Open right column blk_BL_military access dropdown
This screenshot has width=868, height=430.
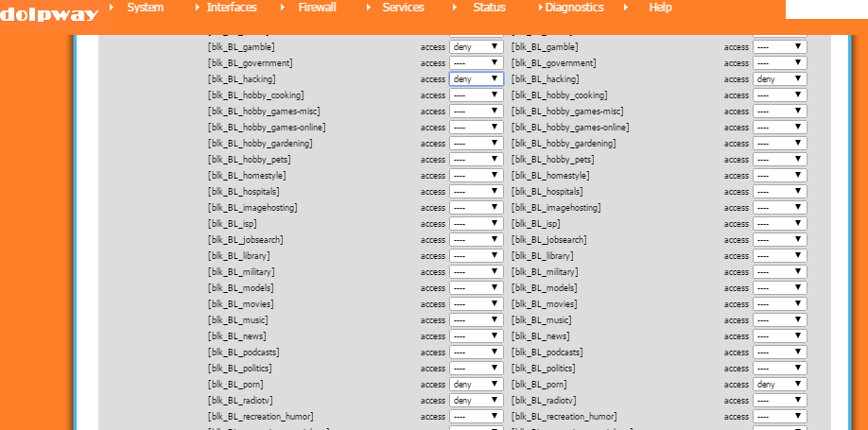coord(779,272)
